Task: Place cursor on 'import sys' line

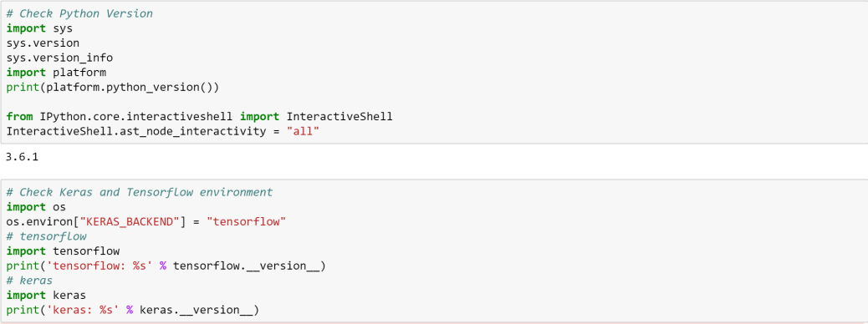Action: point(39,28)
